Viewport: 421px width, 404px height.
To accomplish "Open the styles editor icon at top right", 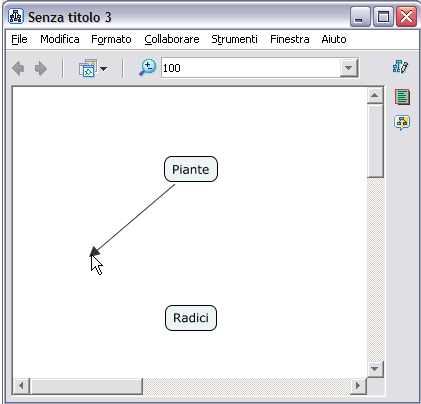I will (x=401, y=67).
